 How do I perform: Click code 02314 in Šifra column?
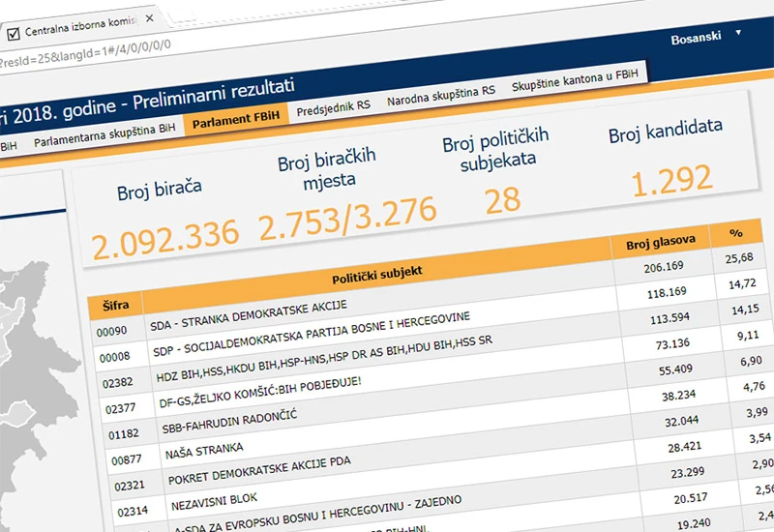pos(133,512)
